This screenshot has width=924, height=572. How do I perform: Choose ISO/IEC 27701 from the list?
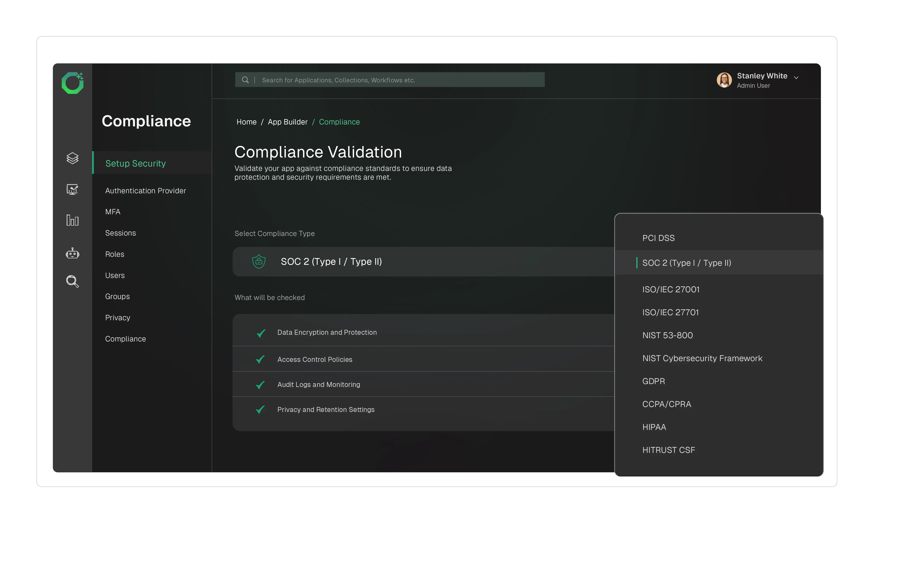click(x=670, y=313)
